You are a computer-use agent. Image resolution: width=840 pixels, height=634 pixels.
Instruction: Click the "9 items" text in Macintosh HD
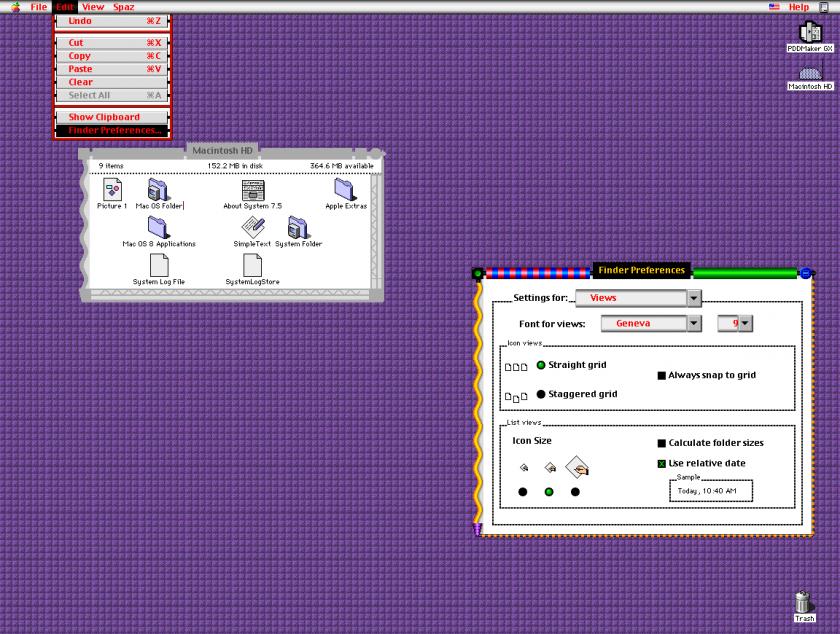(x=111, y=166)
